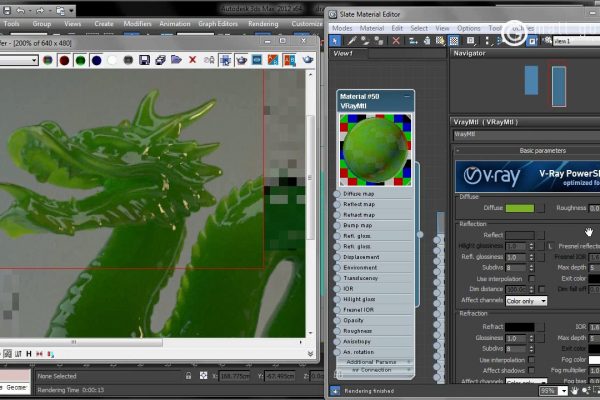This screenshot has width=600, height=400.
Task: Toggle Refraction Use interpolation checkbox
Action: (532, 360)
